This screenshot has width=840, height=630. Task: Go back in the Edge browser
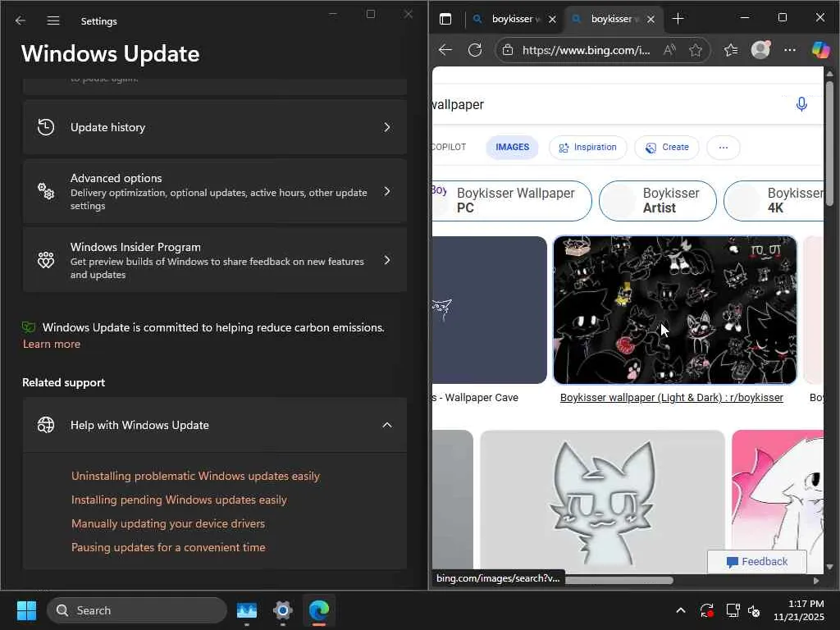(x=445, y=50)
